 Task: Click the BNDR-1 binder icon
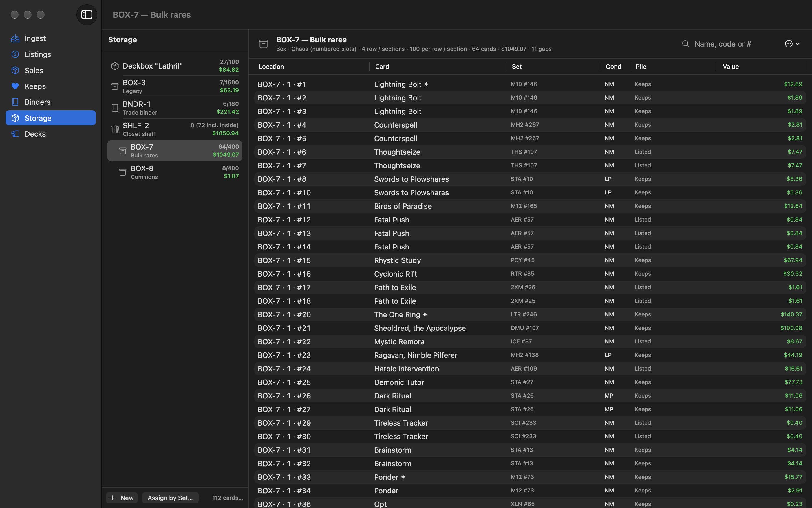(115, 108)
